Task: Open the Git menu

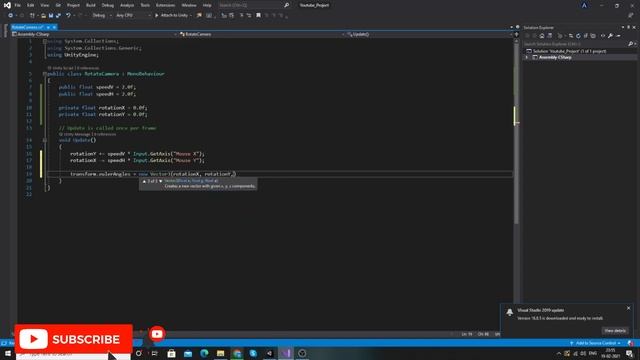Action: [x=58, y=5]
